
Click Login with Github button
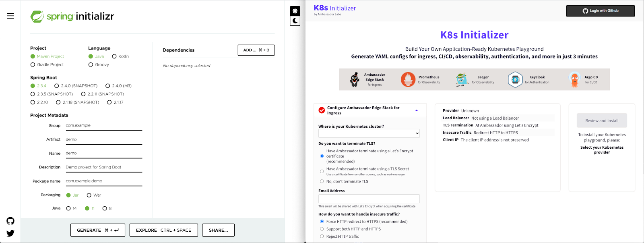pos(600,11)
